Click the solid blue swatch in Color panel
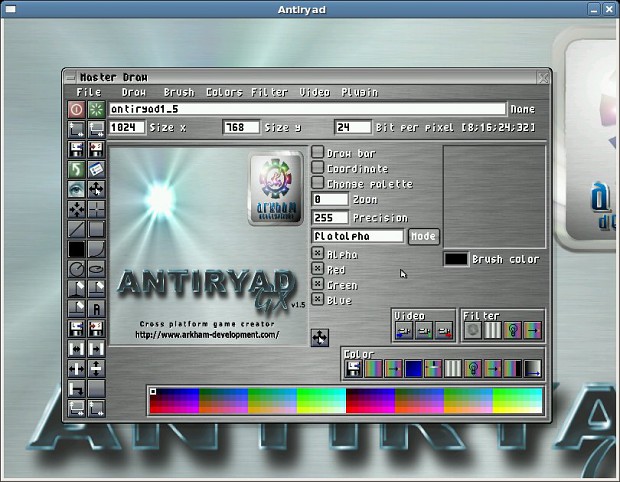Viewport: 620px width, 482px height. pyautogui.click(x=413, y=369)
